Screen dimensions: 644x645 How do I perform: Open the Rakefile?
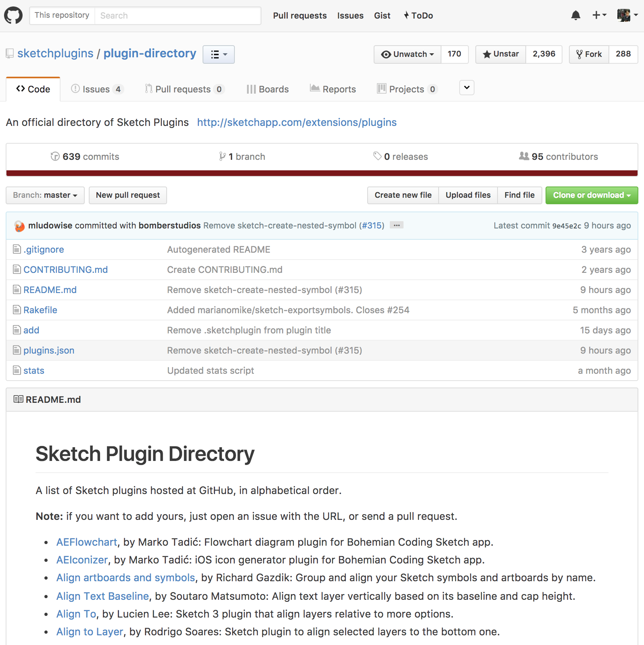(40, 310)
